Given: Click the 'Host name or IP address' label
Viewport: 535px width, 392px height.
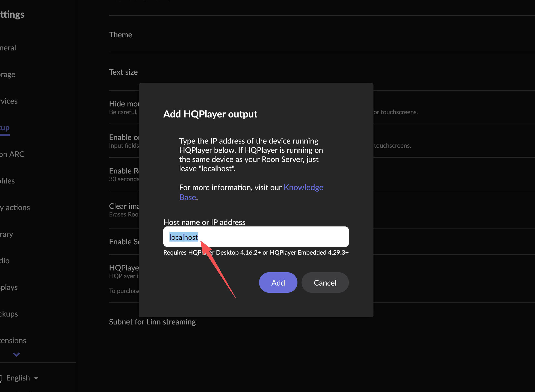Looking at the screenshot, I should (204, 222).
